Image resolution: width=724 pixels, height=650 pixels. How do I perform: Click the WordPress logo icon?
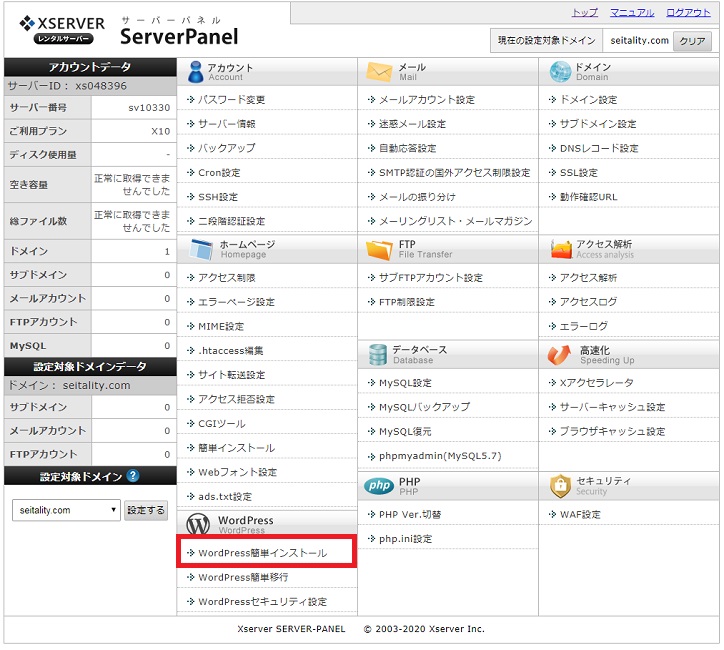198,524
